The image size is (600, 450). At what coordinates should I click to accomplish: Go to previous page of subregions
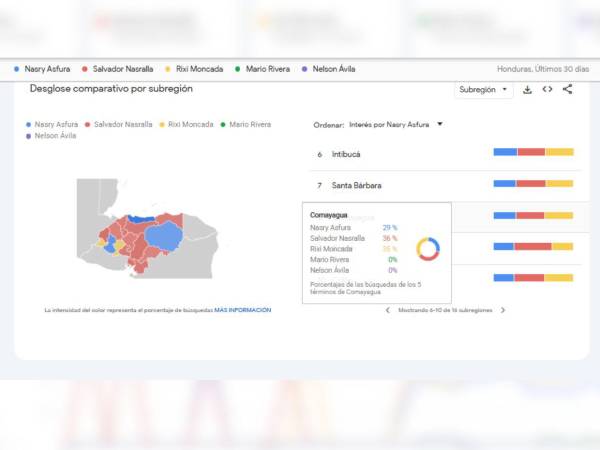tap(388, 310)
